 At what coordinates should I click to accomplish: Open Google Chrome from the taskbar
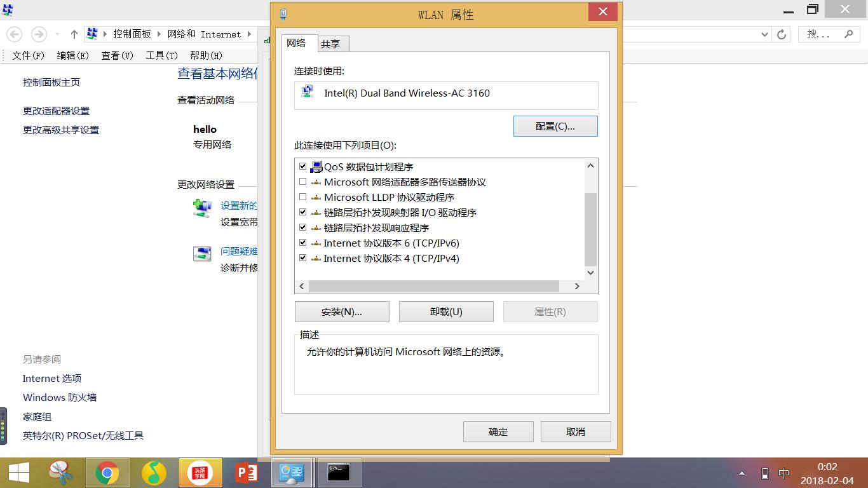coord(109,473)
